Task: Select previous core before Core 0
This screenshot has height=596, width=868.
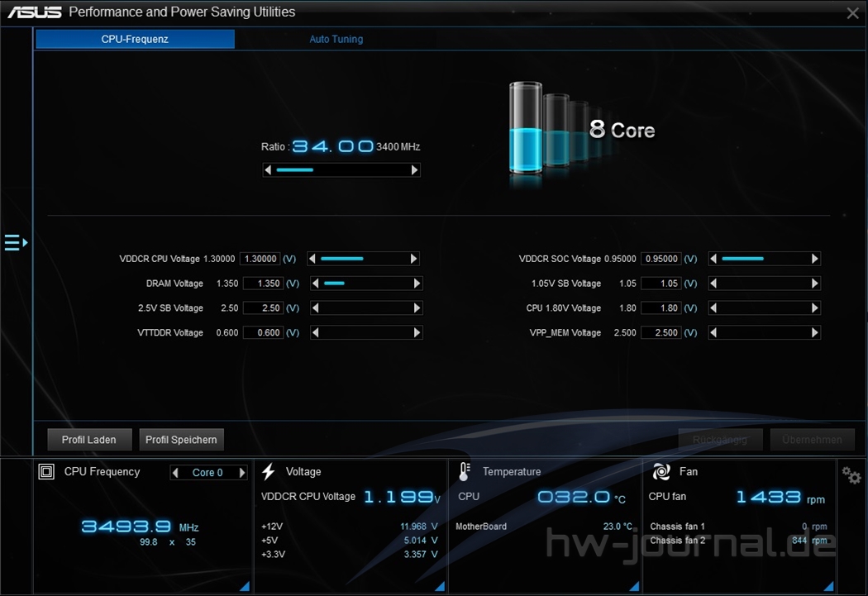Action: [x=174, y=473]
